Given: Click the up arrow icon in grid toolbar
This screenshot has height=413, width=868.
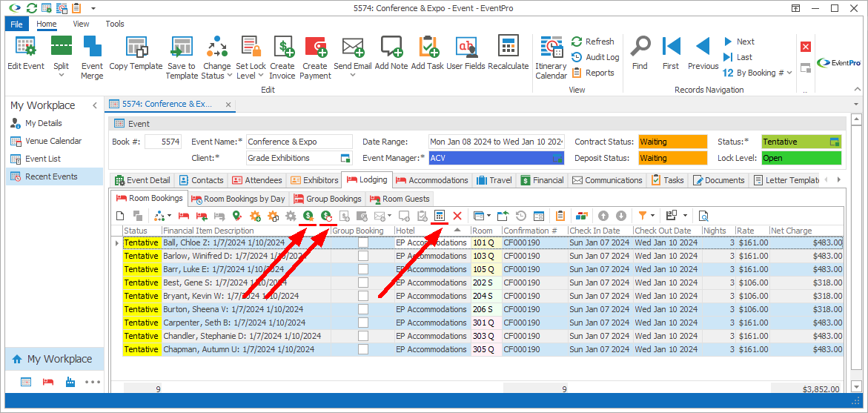Looking at the screenshot, I should 603,215.
